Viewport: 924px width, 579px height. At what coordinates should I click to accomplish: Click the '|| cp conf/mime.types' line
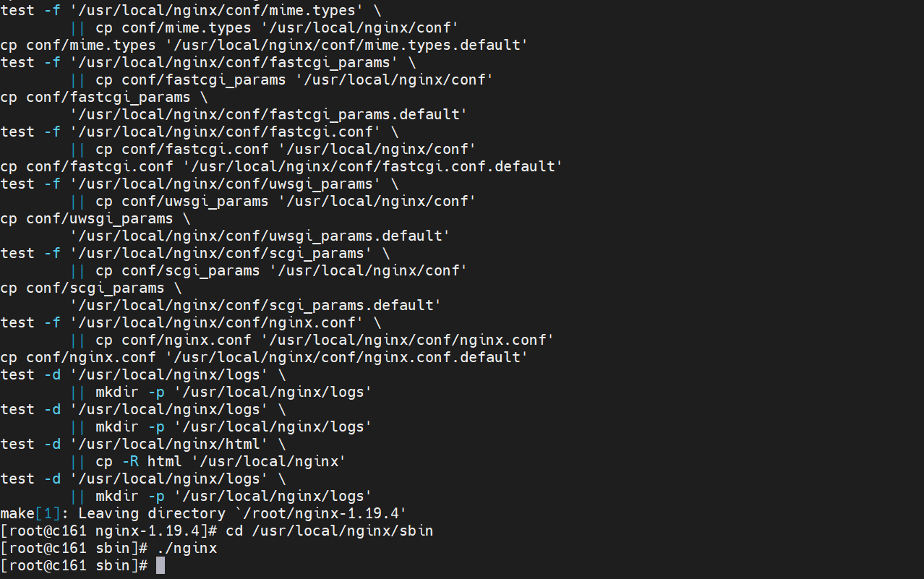pyautogui.click(x=265, y=28)
